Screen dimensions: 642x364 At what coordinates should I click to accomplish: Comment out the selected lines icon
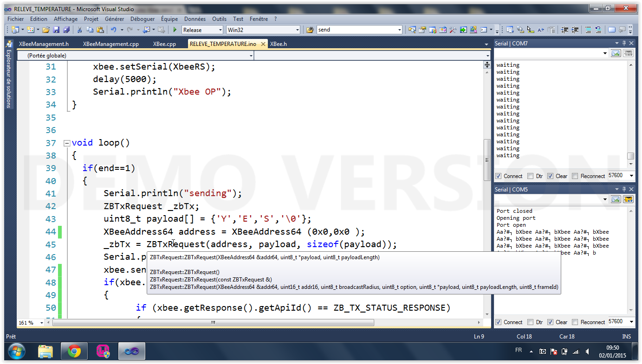pos(588,30)
